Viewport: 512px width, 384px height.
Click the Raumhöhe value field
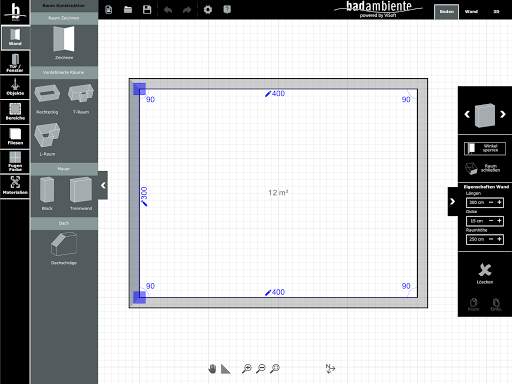476,239
